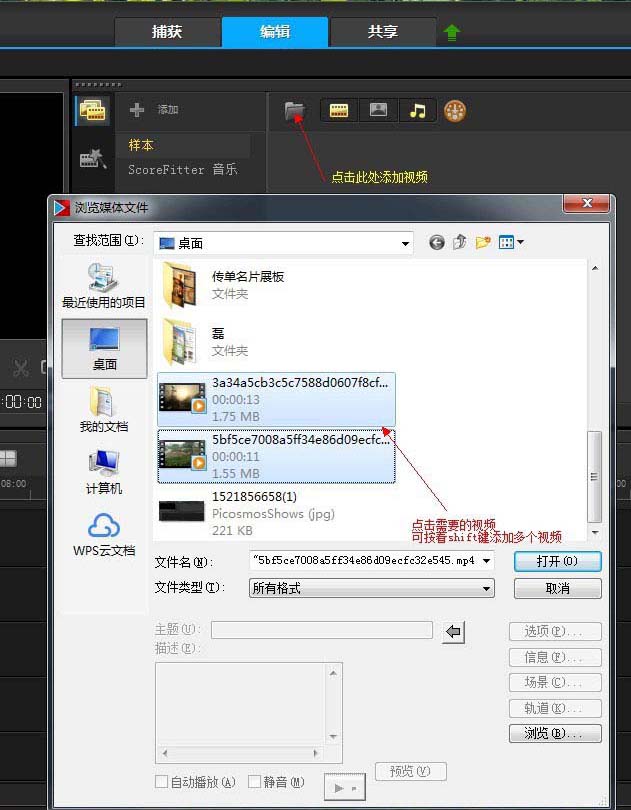Switch to the 编辑 tab

click(x=275, y=32)
